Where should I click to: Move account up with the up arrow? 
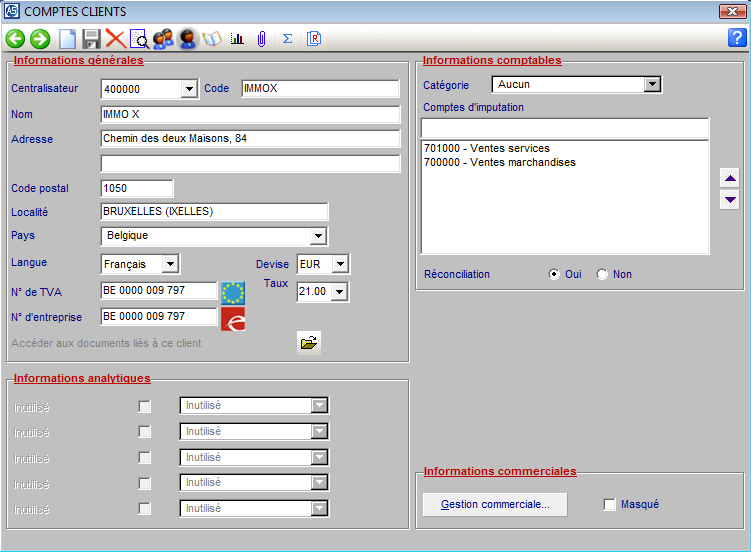pyautogui.click(x=730, y=178)
